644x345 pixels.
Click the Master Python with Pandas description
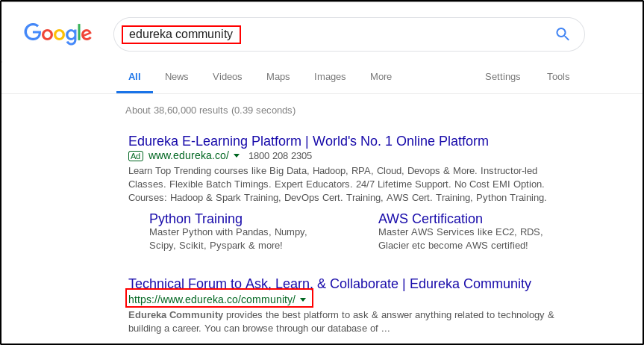(228, 239)
